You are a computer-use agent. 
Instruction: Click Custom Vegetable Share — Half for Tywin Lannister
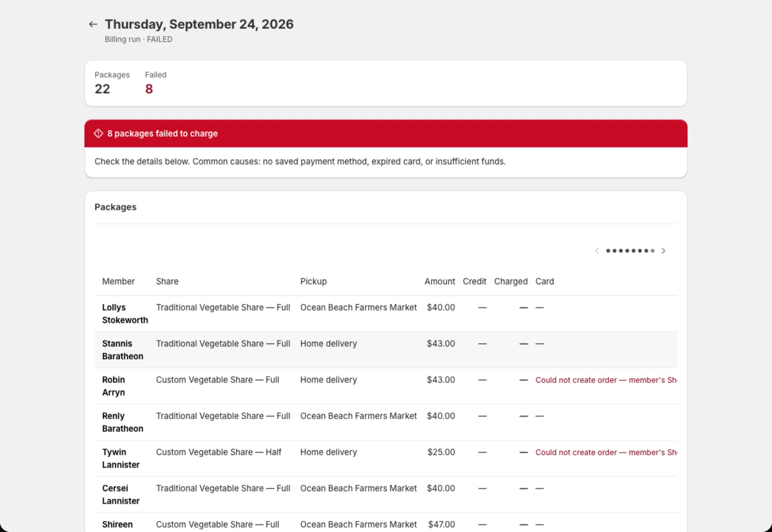(219, 452)
